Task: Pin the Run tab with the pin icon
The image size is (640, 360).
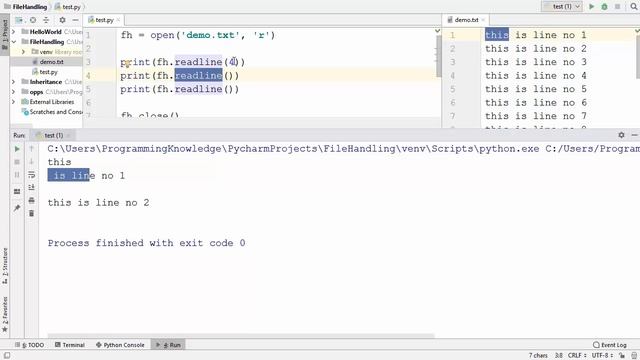Action: coord(17,208)
